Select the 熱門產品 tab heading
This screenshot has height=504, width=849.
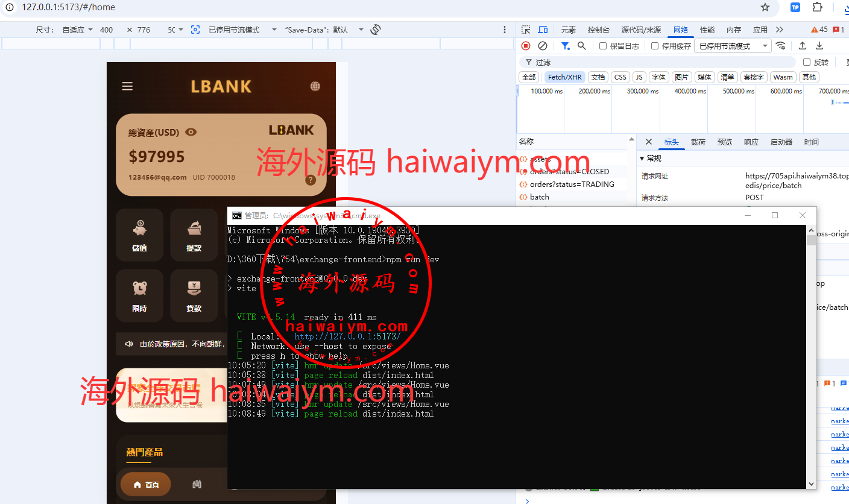tap(144, 452)
